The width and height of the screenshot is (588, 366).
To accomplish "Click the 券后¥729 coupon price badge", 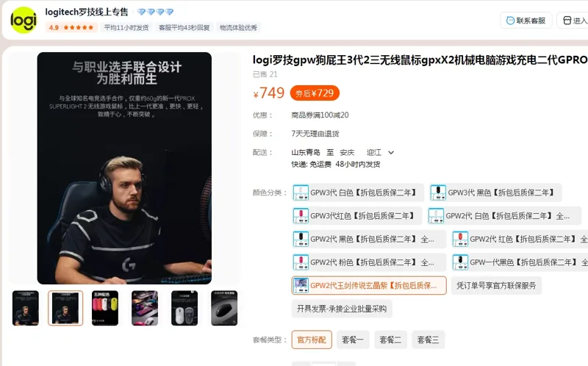I will [315, 93].
